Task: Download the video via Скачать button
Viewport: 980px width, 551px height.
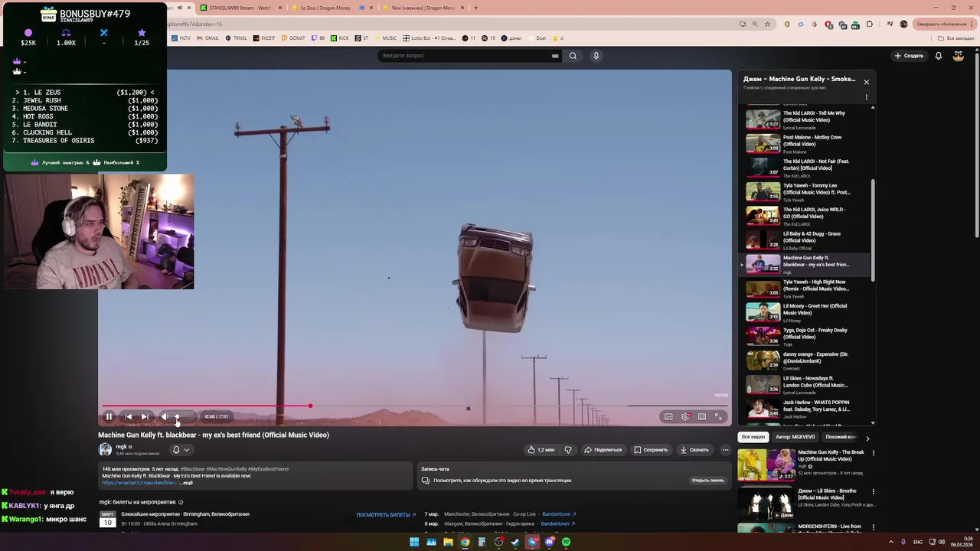Action: click(x=695, y=450)
